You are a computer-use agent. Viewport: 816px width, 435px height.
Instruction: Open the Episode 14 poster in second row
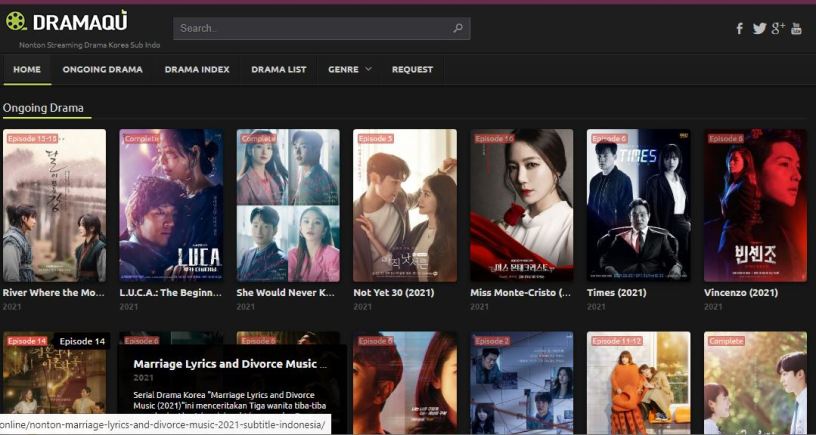pos(54,383)
